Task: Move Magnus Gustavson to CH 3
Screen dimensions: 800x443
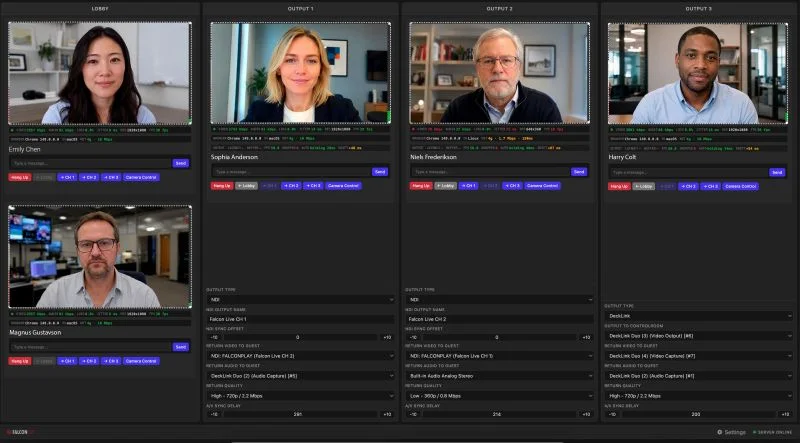Action: [111, 361]
